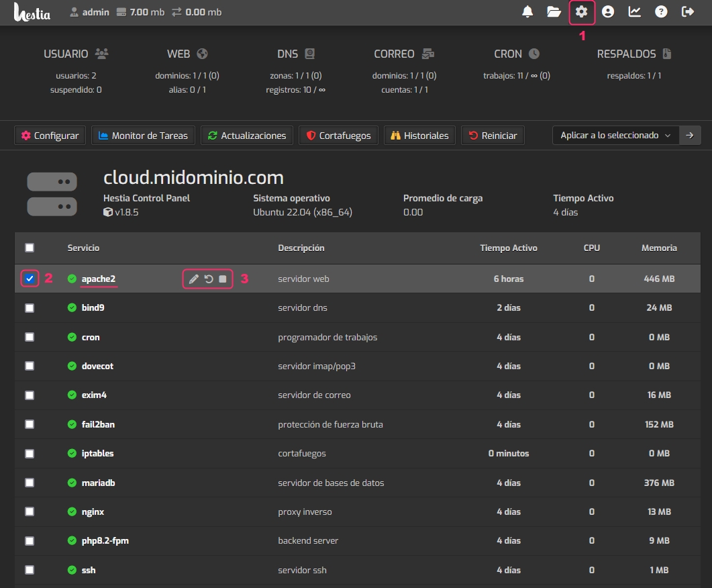Click the restart icon for apache2
The image size is (712, 588).
(209, 279)
